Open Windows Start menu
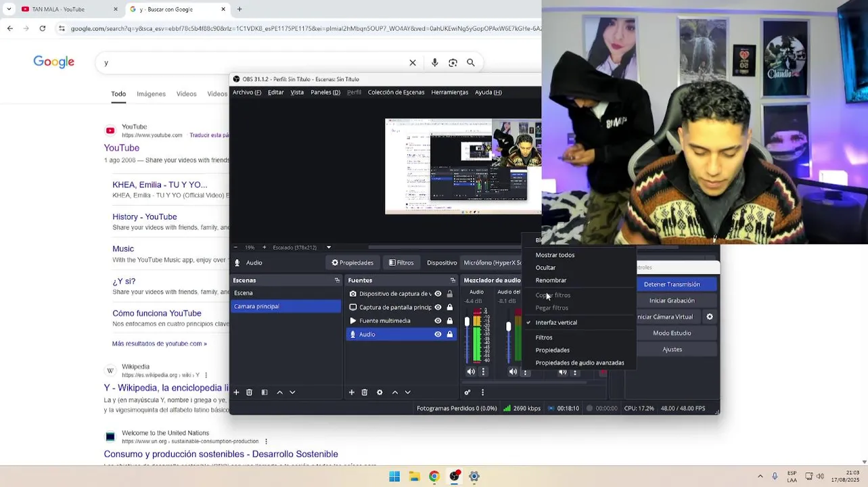 point(394,476)
